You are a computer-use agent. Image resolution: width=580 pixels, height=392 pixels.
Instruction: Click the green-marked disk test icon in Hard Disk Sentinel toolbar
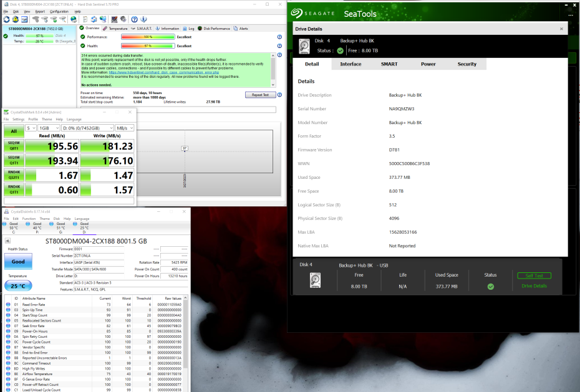point(54,19)
